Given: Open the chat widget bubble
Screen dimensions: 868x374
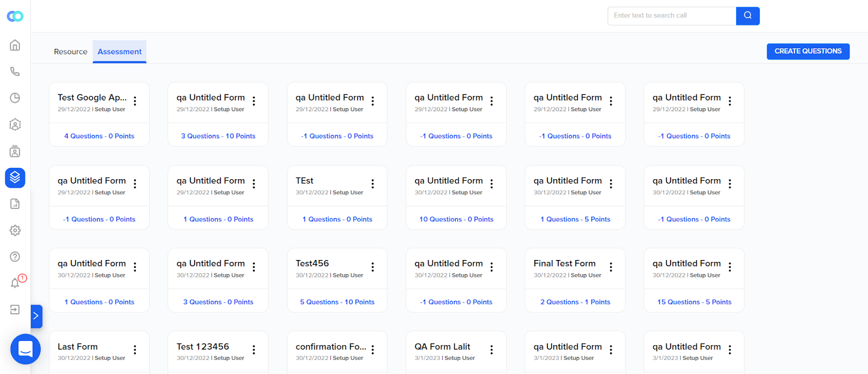Looking at the screenshot, I should pos(25,349).
